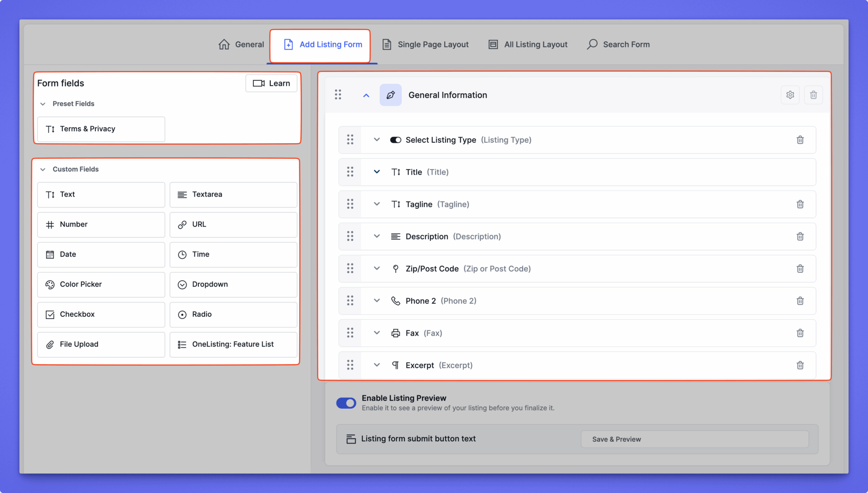Remove the Fax field using its trash icon
The width and height of the screenshot is (868, 493).
point(800,333)
